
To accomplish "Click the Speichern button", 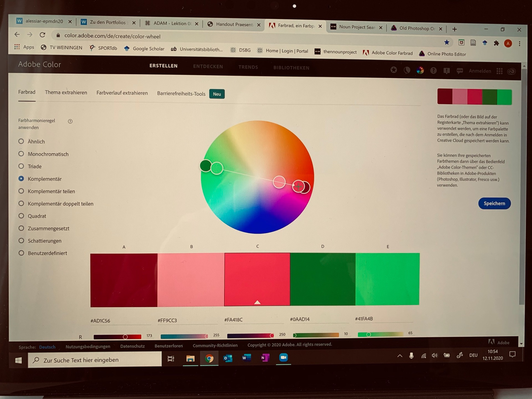I will coord(494,203).
